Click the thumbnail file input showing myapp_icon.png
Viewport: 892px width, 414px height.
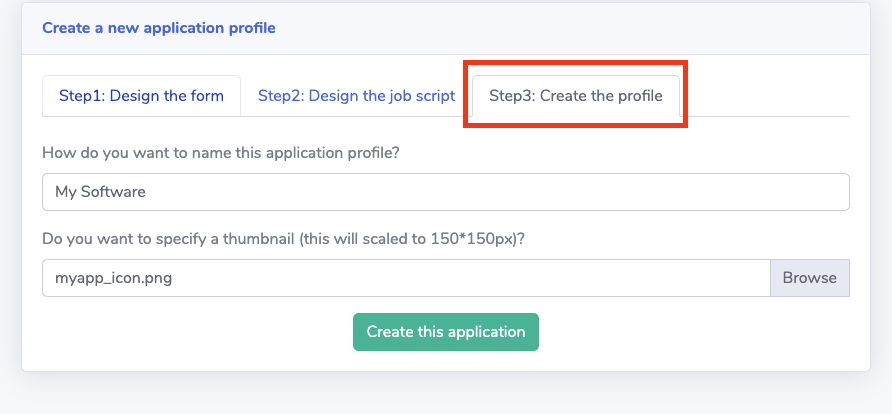(405, 278)
